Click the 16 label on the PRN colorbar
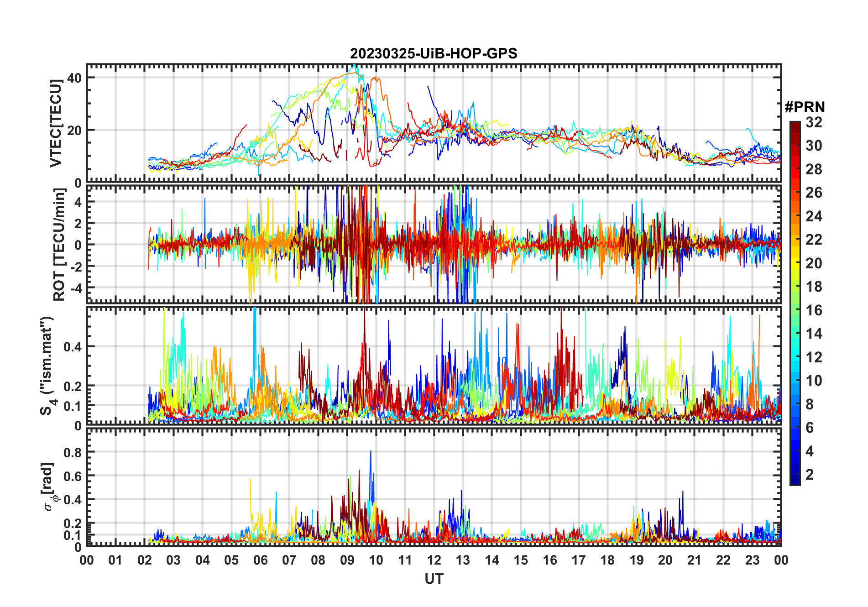The image size is (868, 607). click(814, 310)
